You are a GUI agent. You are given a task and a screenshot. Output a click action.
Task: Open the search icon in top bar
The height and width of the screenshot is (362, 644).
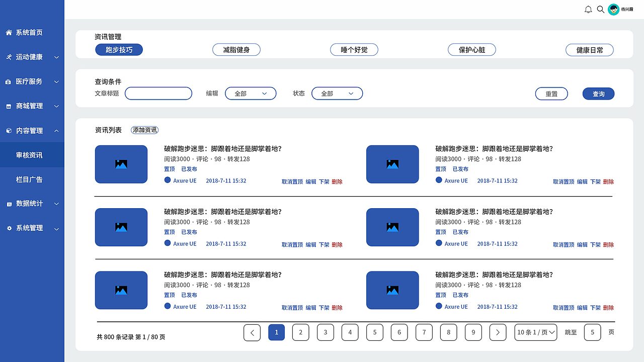coord(600,9)
